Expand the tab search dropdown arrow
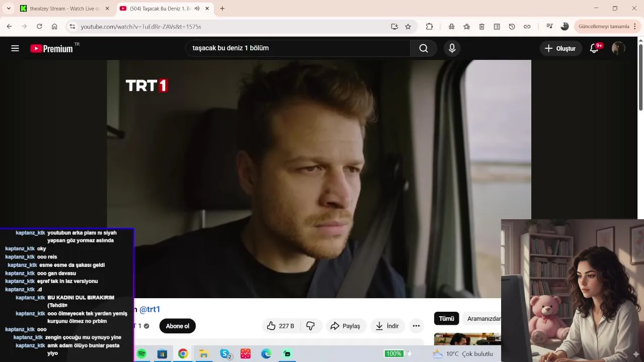Screen dimensions: 644x362 [x=9, y=9]
